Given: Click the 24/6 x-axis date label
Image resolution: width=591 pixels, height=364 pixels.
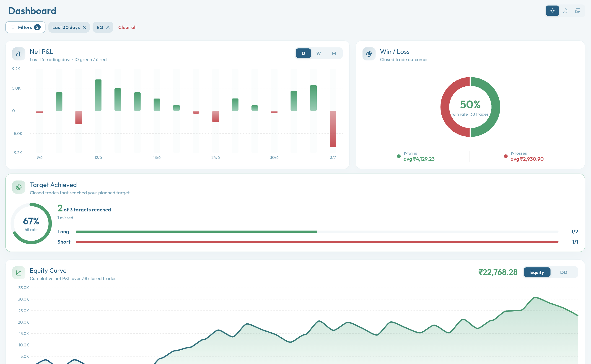Looking at the screenshot, I should tap(215, 158).
